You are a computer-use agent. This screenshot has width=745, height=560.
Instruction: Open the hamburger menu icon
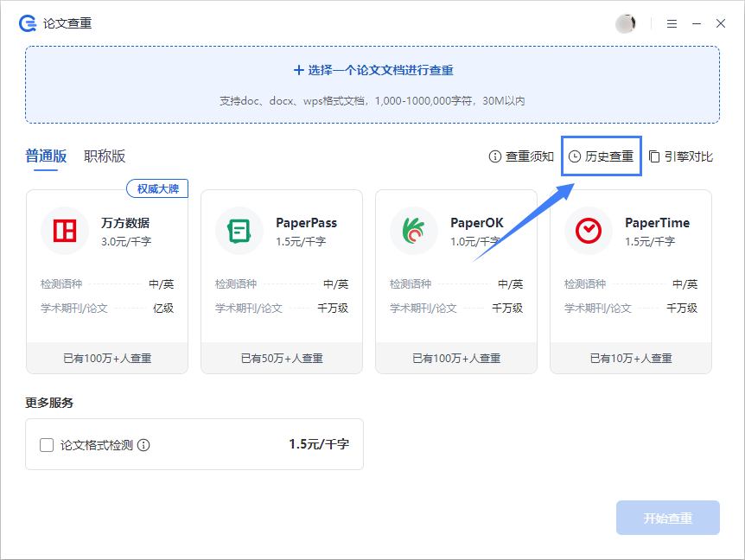click(672, 23)
